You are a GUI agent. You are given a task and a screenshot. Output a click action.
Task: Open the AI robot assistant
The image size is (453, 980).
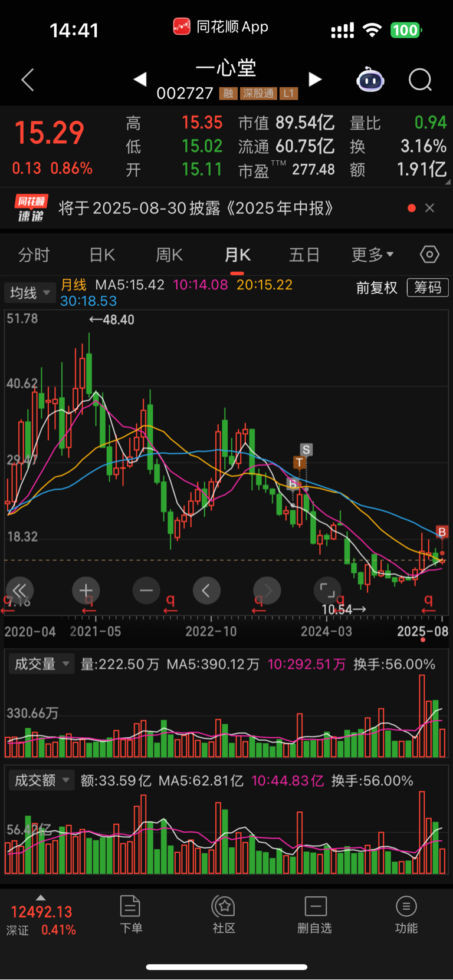(x=370, y=79)
